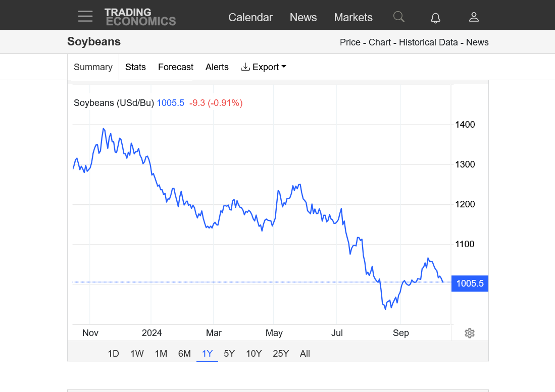555x392 pixels.
Task: Show All historical time range
Action: click(305, 354)
